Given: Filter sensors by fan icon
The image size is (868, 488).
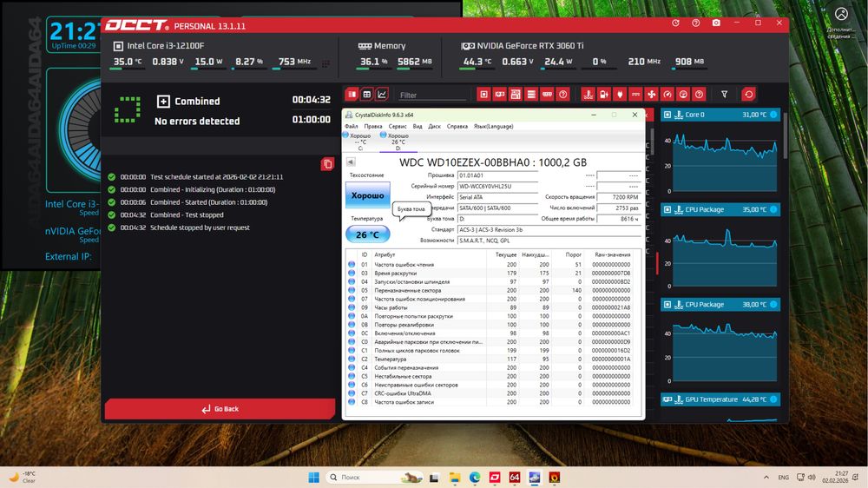Looking at the screenshot, I should (652, 95).
